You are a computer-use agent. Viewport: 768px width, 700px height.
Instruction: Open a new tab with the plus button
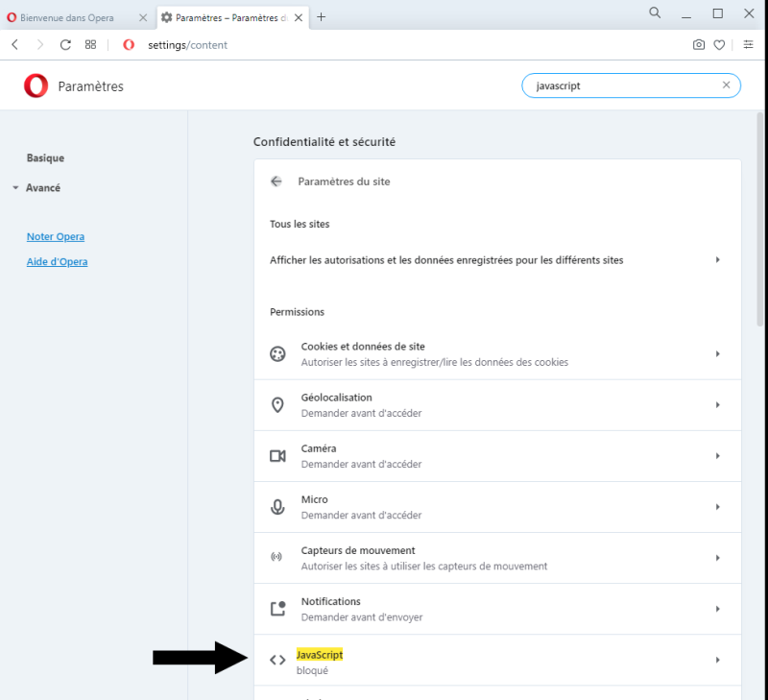[x=321, y=17]
